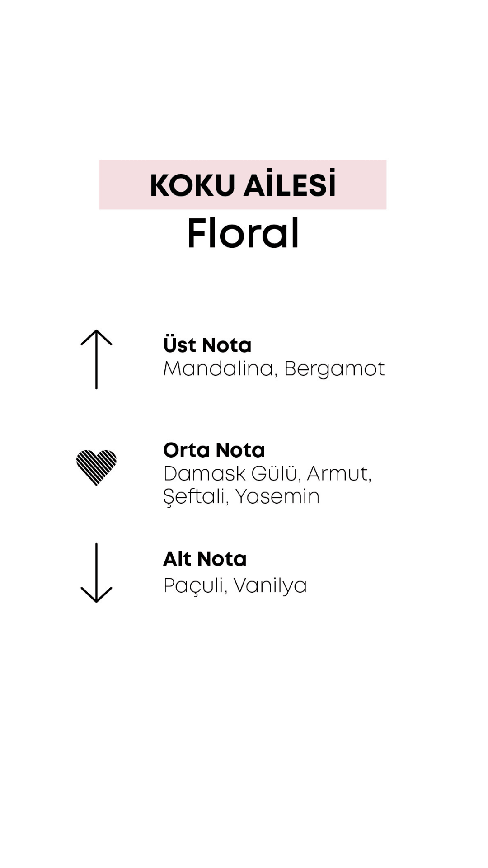Click the Yasemin note
The width and height of the screenshot is (488, 868).
tap(277, 497)
